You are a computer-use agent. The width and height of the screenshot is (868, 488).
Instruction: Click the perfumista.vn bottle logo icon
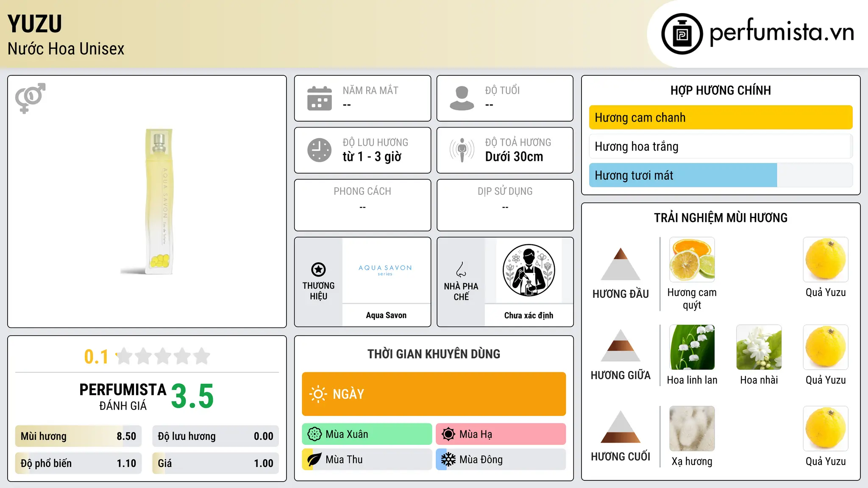tap(682, 34)
